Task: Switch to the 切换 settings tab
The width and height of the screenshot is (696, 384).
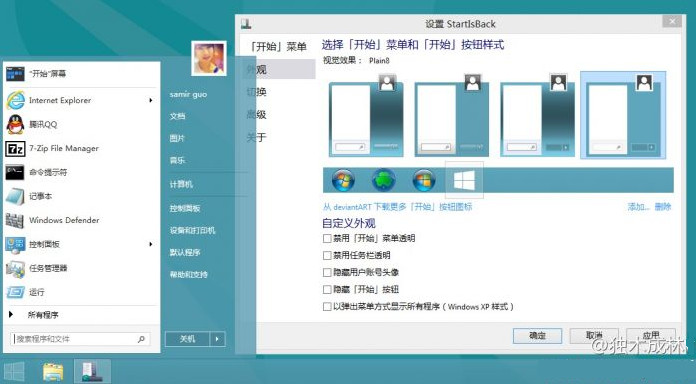Action: coord(257,92)
